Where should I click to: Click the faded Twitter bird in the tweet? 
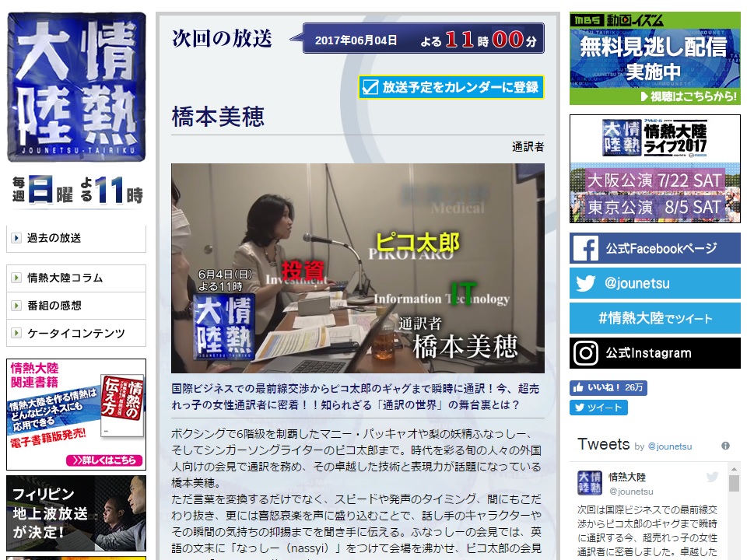click(x=712, y=477)
